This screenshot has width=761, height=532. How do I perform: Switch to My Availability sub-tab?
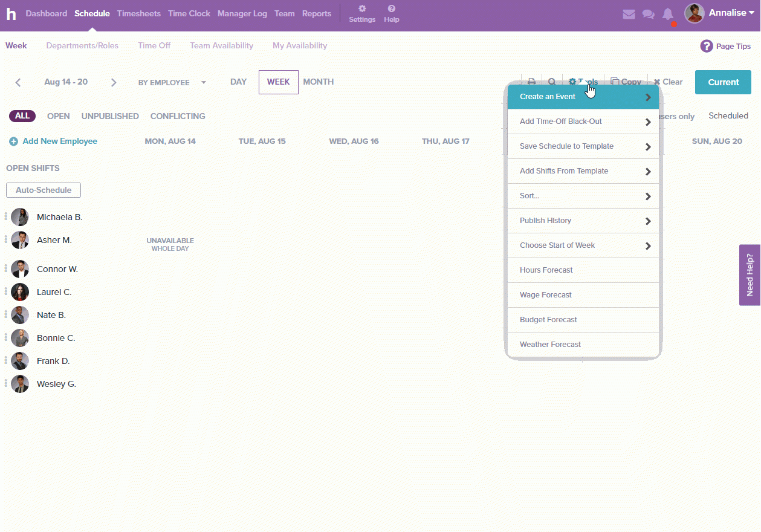coord(300,45)
